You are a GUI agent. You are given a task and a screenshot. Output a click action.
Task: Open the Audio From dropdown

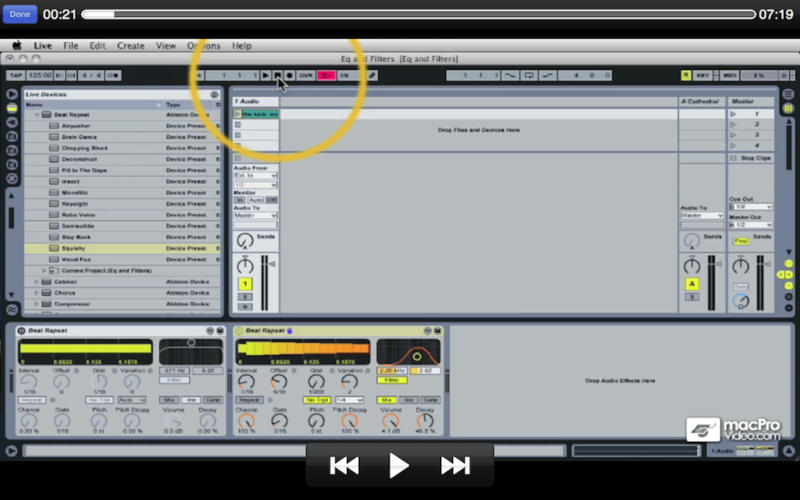pos(256,176)
